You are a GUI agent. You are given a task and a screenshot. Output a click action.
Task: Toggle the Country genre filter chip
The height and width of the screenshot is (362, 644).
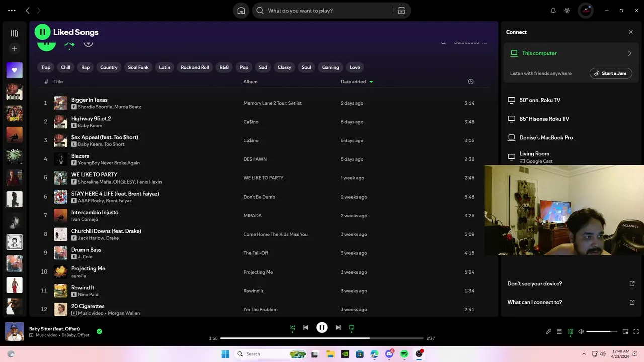coord(109,67)
